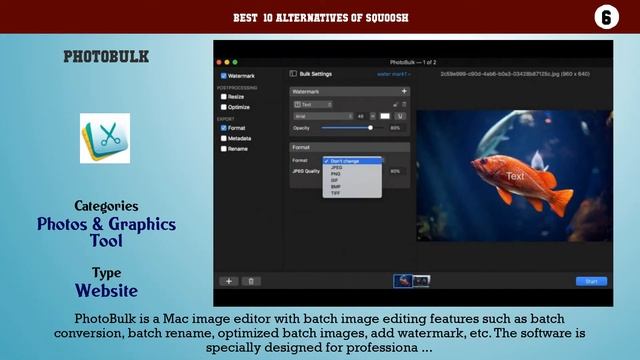Add a new watermark with plus icon

tap(404, 91)
